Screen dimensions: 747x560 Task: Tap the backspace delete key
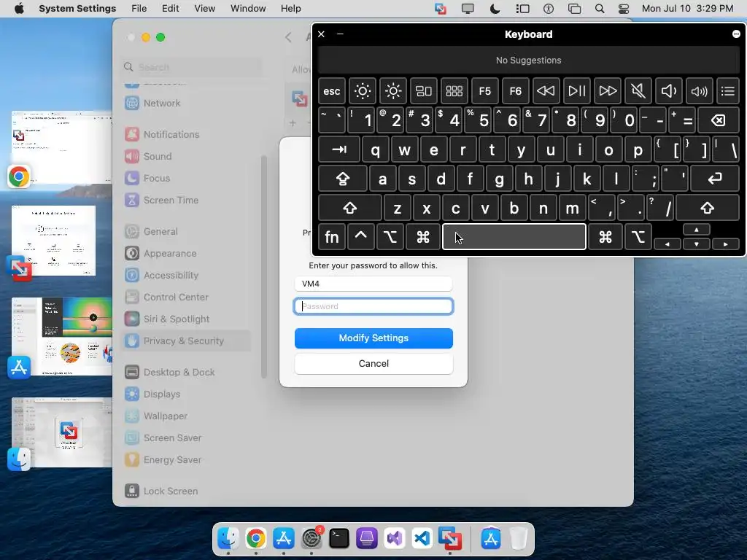pyautogui.click(x=719, y=120)
